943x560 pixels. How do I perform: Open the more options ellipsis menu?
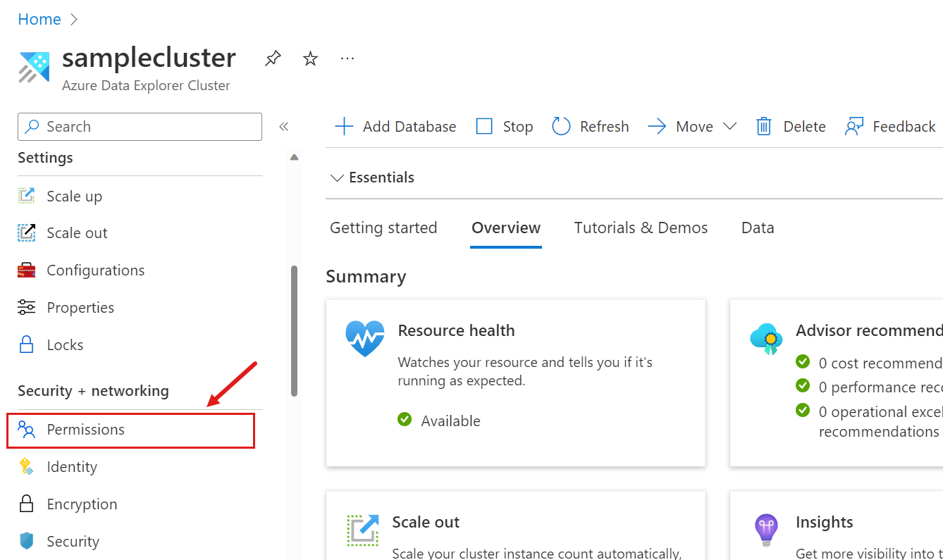tap(347, 57)
